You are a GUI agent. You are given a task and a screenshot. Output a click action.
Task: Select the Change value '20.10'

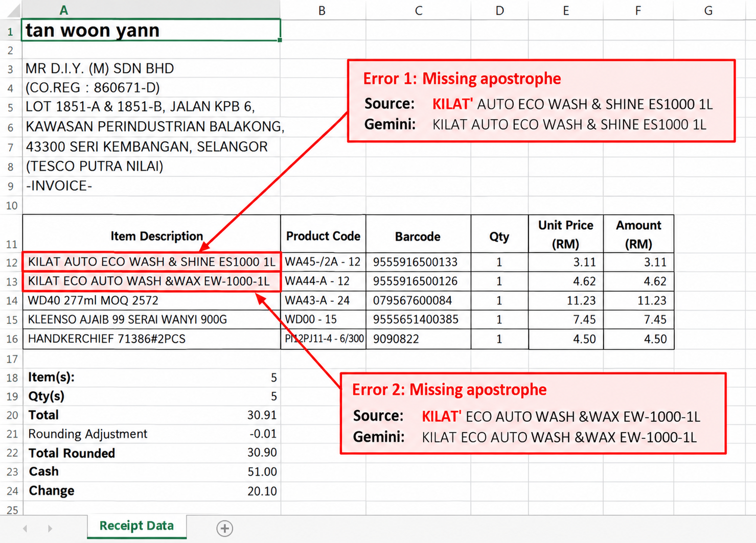tap(262, 491)
